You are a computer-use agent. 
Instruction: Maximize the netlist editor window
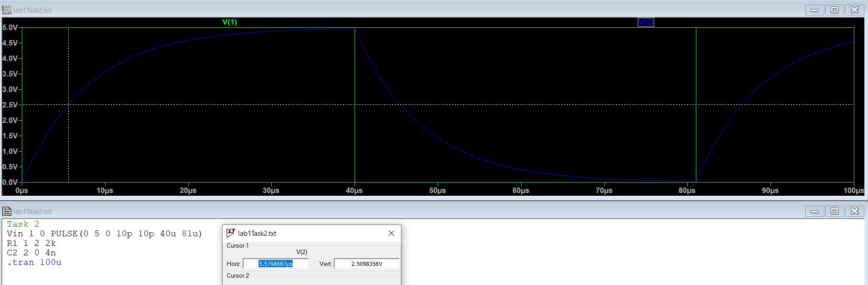tap(834, 211)
